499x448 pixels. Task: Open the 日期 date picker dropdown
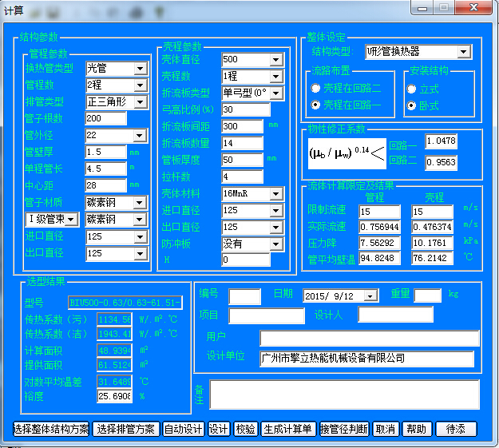point(370,295)
